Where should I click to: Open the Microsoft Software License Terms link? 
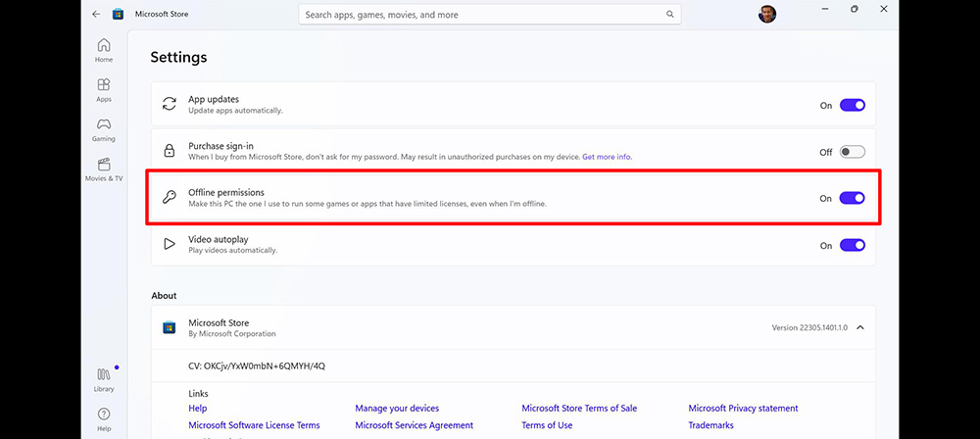click(254, 425)
